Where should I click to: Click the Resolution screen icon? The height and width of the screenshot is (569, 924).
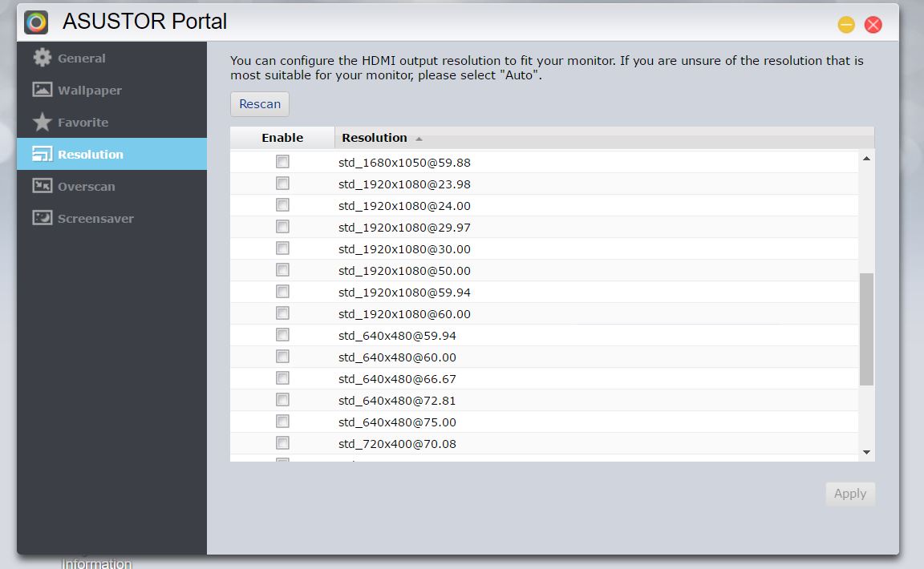pyautogui.click(x=42, y=154)
